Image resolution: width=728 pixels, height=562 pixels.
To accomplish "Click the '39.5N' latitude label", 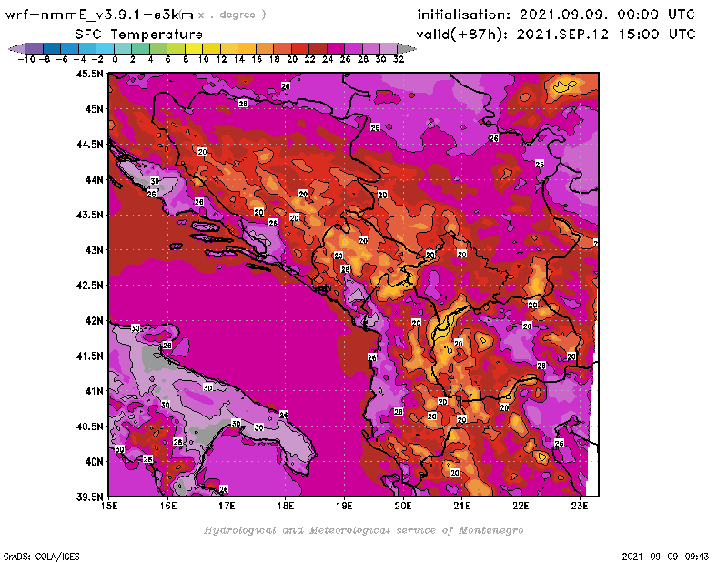I will click(89, 497).
